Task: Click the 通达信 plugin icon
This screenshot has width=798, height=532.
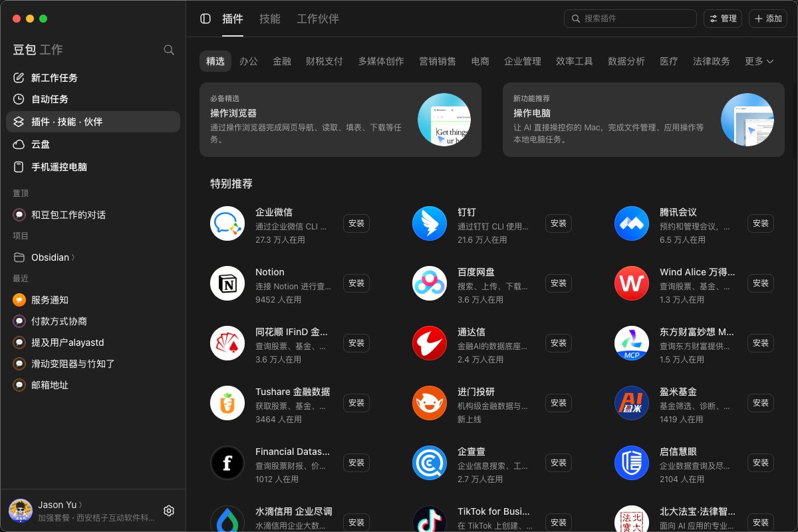Action: click(x=430, y=343)
